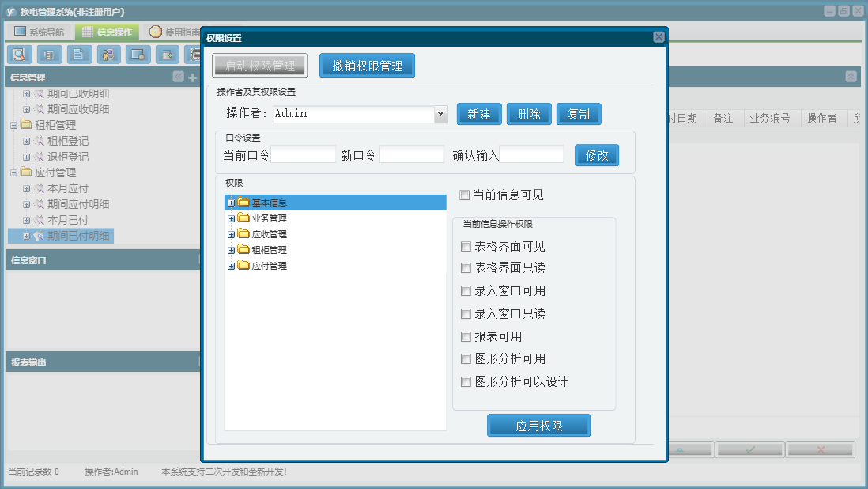Screen dimensions: 868x489
Task: Select 本月应付 in the sidebar tree
Action: [x=68, y=188]
